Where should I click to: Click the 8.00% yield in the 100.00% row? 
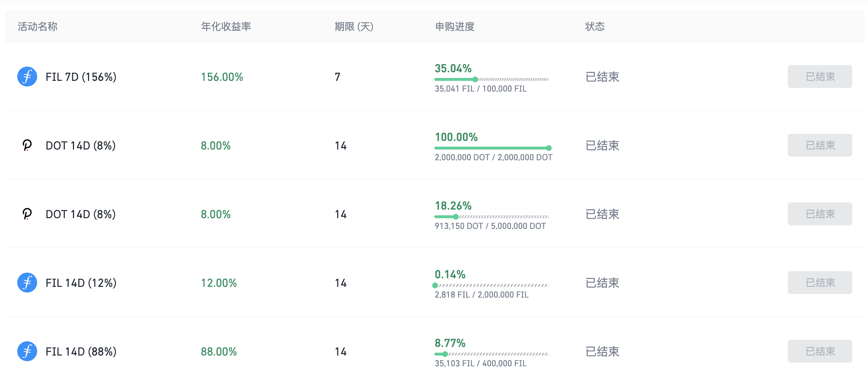tap(216, 146)
